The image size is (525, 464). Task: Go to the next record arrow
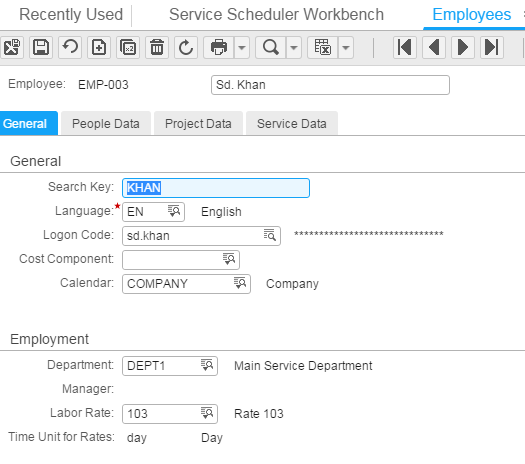463,47
